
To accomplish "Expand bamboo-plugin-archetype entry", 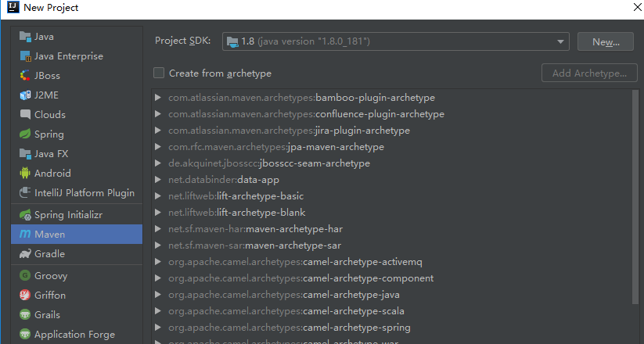I will coord(158,98).
